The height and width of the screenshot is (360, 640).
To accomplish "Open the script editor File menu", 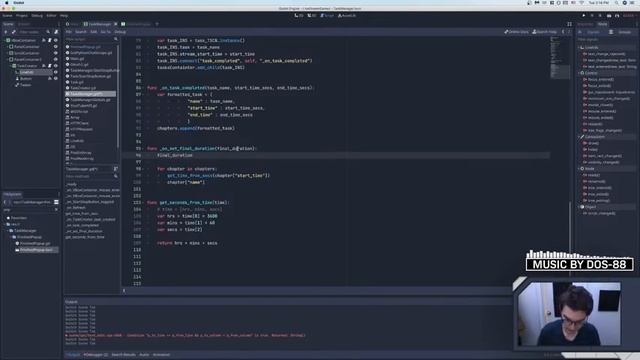I will point(69,32).
